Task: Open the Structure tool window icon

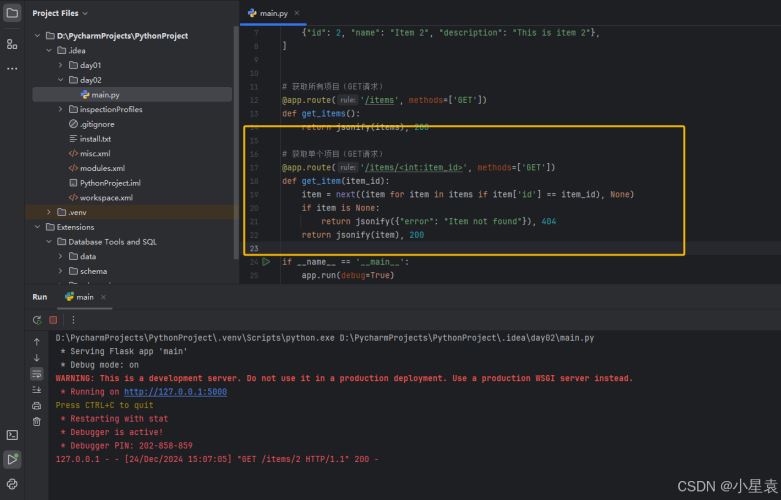Action: (12, 44)
